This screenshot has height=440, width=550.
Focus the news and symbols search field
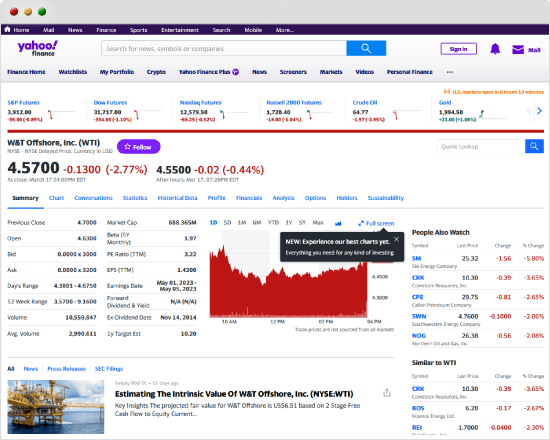[x=224, y=48]
